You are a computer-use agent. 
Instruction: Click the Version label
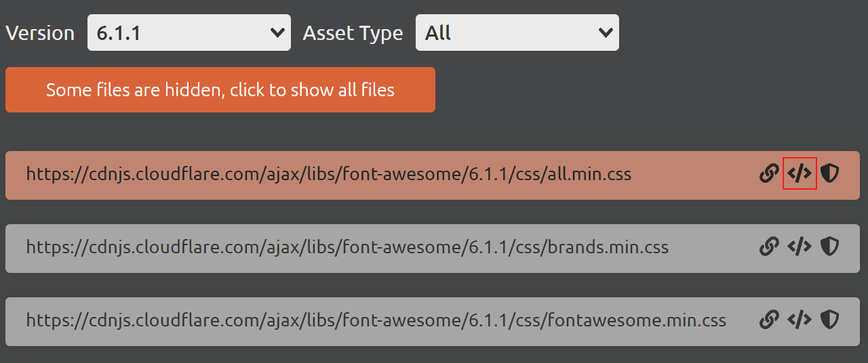point(40,33)
